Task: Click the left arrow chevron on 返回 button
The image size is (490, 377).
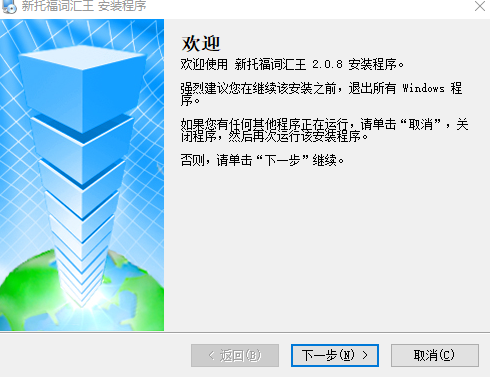Action: [211, 355]
